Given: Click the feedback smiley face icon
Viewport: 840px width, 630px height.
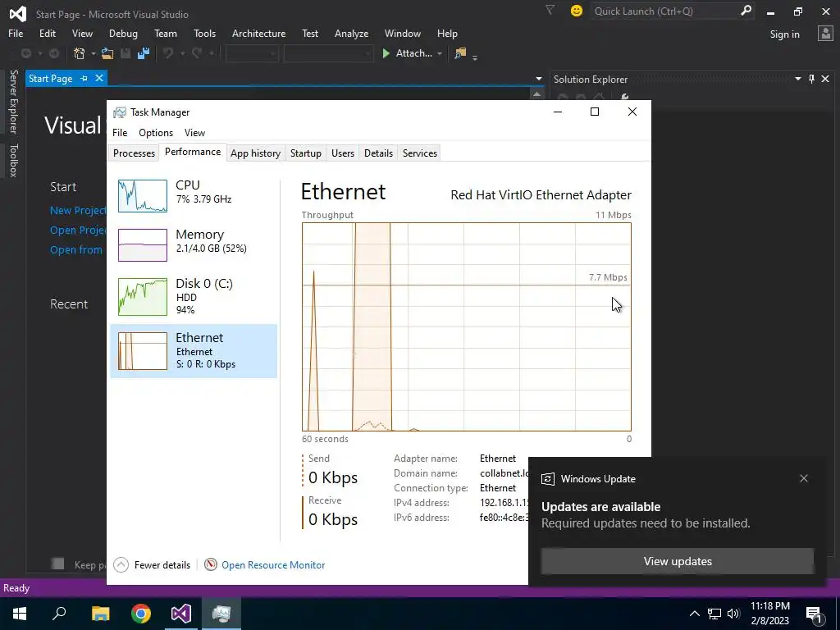Looking at the screenshot, I should (x=577, y=11).
